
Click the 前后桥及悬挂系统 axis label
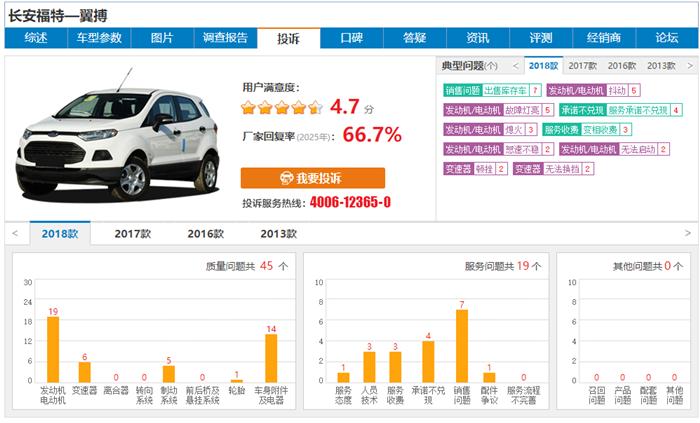pyautogui.click(x=203, y=395)
